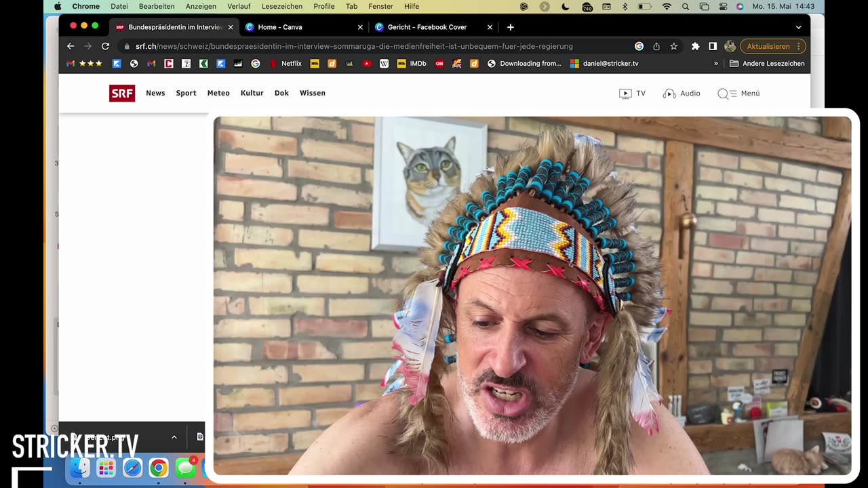Screen dimensions: 868x488
Task: Open Spotlight search in the menu bar
Action: point(686,7)
